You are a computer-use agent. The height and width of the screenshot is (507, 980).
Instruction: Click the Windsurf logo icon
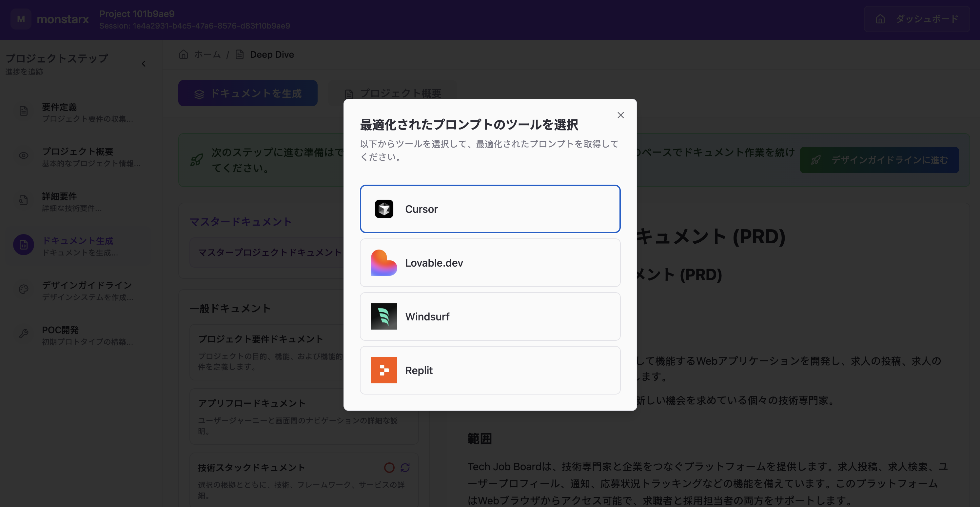(384, 316)
